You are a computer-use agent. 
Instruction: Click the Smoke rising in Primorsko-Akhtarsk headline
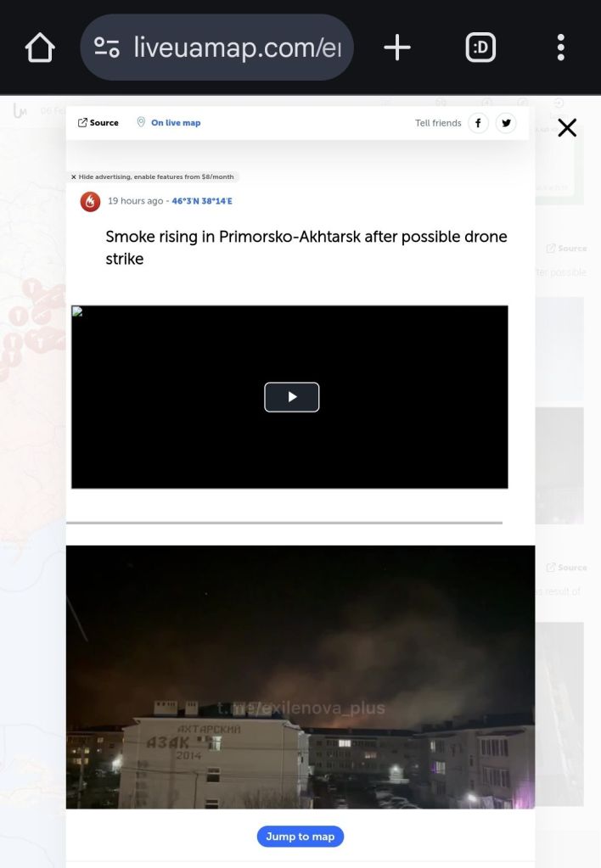306,248
